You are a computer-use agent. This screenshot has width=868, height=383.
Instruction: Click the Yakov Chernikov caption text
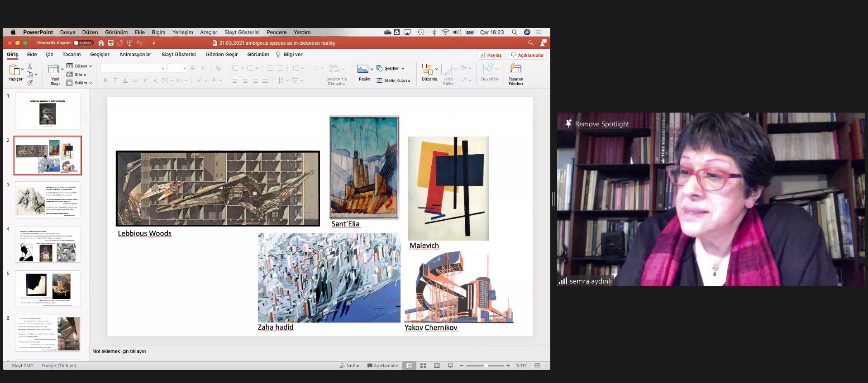click(431, 327)
